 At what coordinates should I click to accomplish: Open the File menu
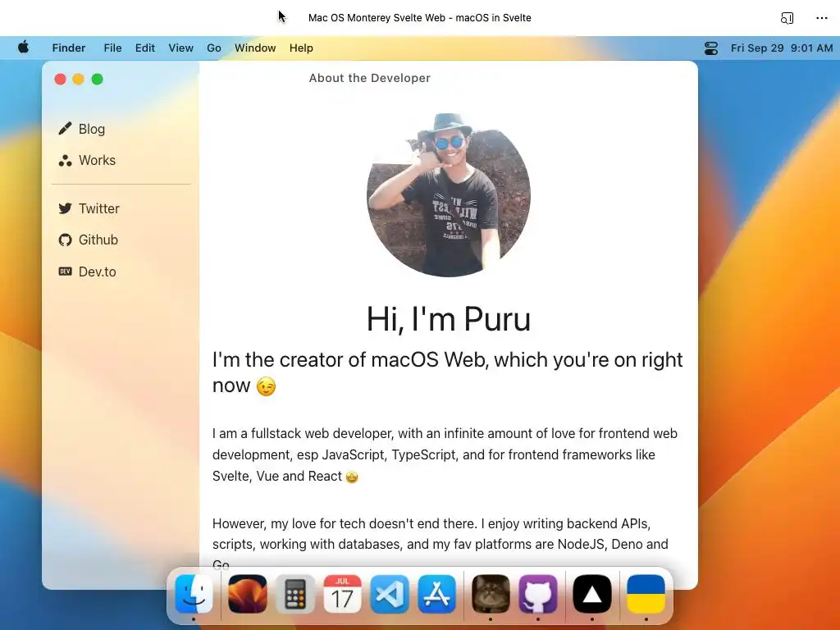[x=112, y=48]
